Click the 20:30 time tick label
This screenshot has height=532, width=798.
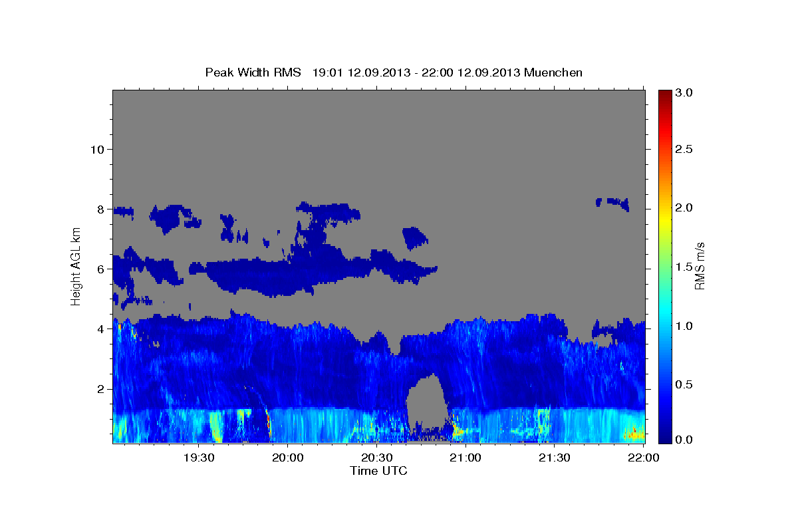pos(376,458)
